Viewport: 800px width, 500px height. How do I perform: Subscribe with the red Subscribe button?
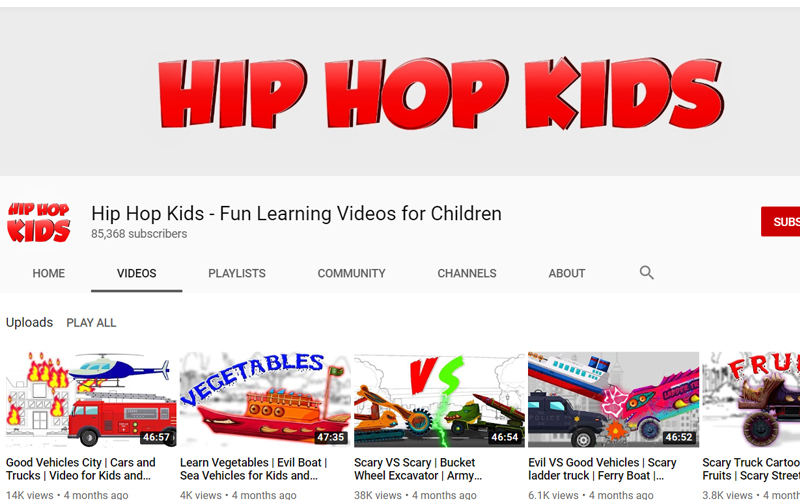(781, 221)
